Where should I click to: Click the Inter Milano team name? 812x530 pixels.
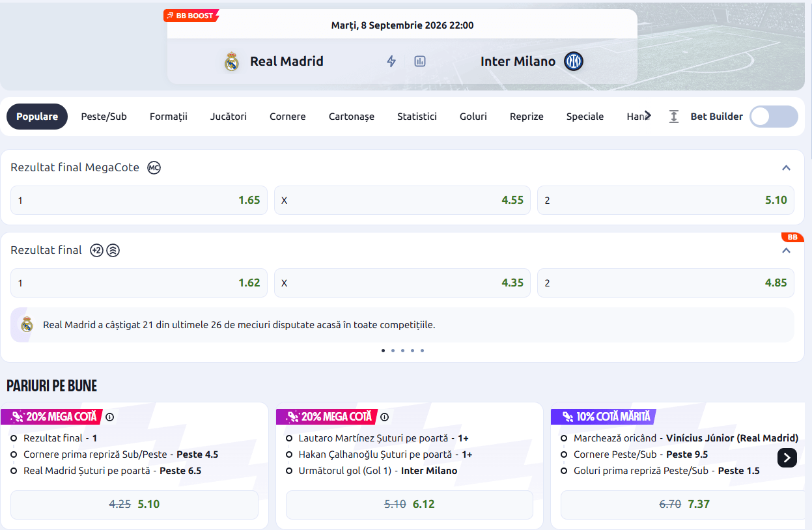tap(518, 61)
